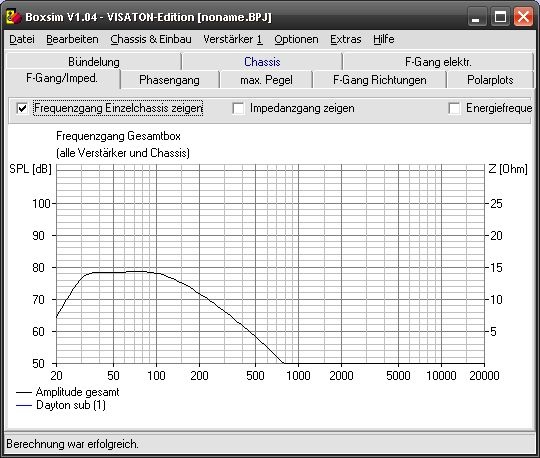Open the Extras menu

click(x=346, y=39)
